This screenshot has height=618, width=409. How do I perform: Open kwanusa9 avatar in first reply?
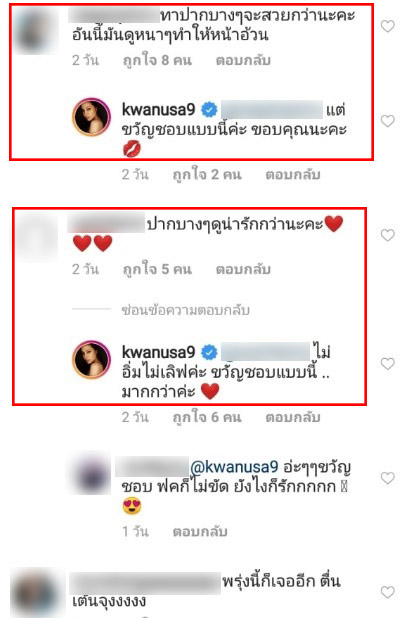coord(91,117)
